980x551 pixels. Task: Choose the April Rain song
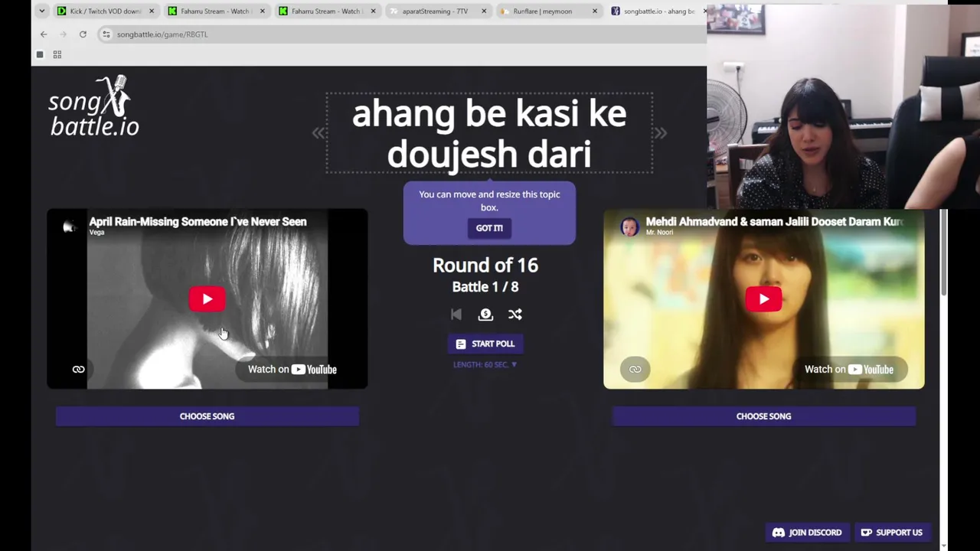pos(207,416)
